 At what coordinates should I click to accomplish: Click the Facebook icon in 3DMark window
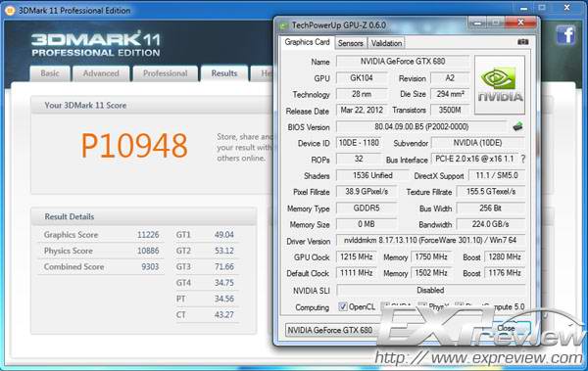click(565, 35)
